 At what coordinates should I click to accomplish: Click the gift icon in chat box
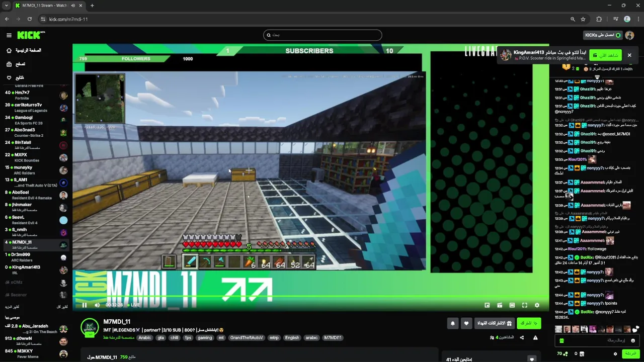561,340
